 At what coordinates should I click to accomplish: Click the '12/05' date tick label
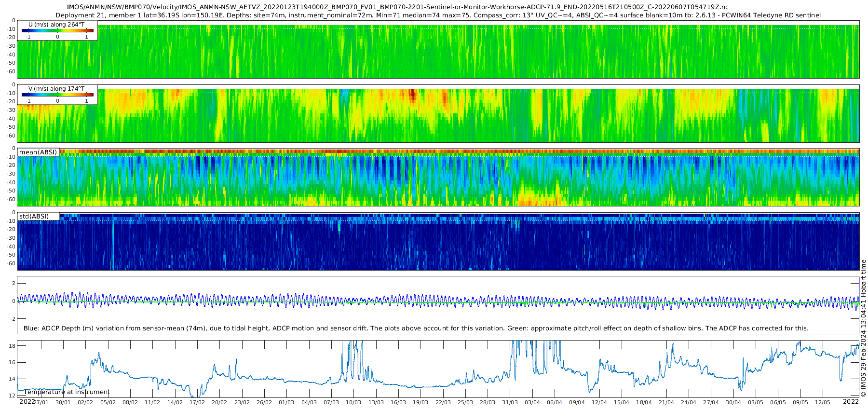point(823,403)
